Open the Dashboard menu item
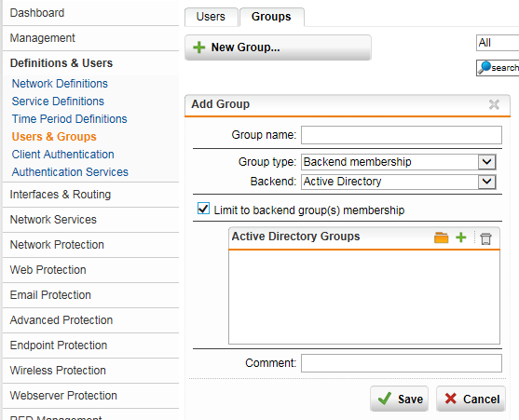The image size is (519, 420). [37, 13]
